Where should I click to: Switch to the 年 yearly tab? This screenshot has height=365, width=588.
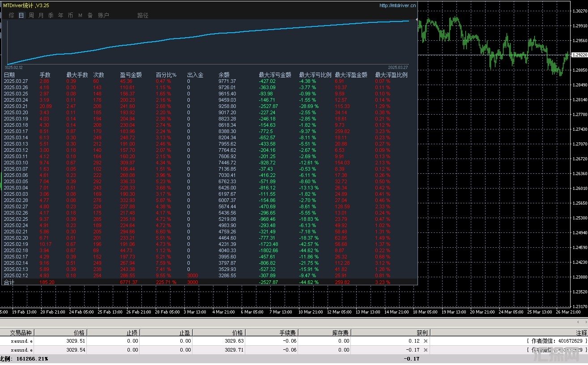pos(60,15)
